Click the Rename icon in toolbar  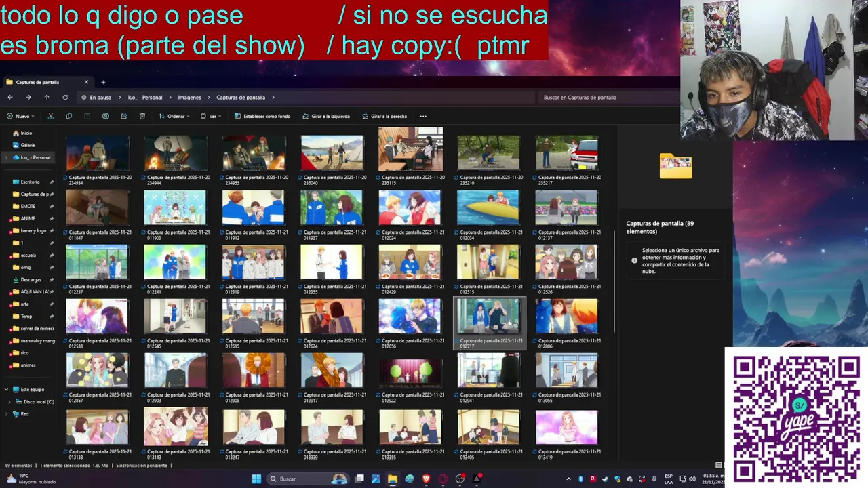[105, 116]
